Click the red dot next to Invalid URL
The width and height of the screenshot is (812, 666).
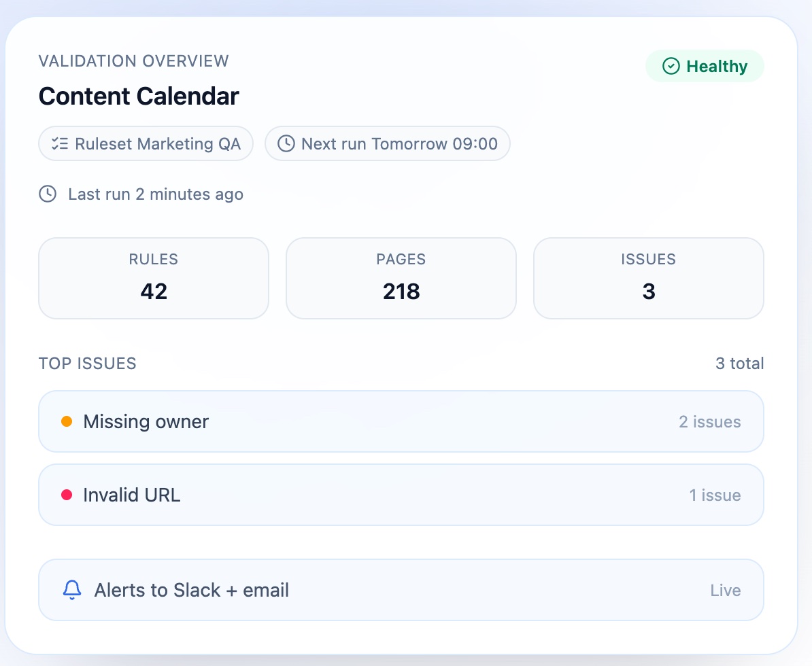click(67, 495)
